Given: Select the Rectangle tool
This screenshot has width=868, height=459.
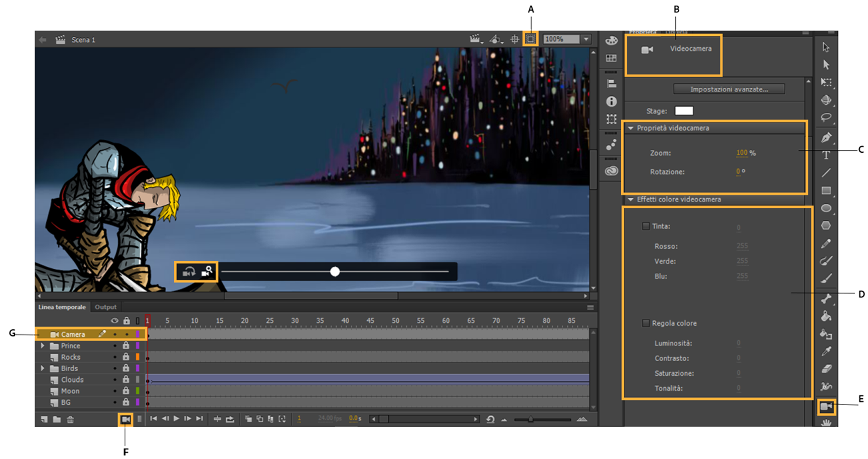Looking at the screenshot, I should (826, 191).
